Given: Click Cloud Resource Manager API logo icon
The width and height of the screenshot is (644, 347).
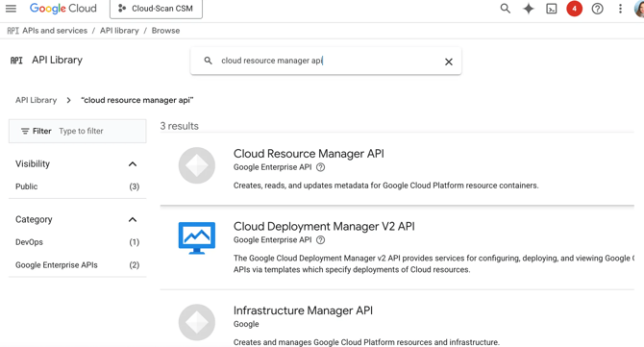Looking at the screenshot, I should tap(197, 165).
